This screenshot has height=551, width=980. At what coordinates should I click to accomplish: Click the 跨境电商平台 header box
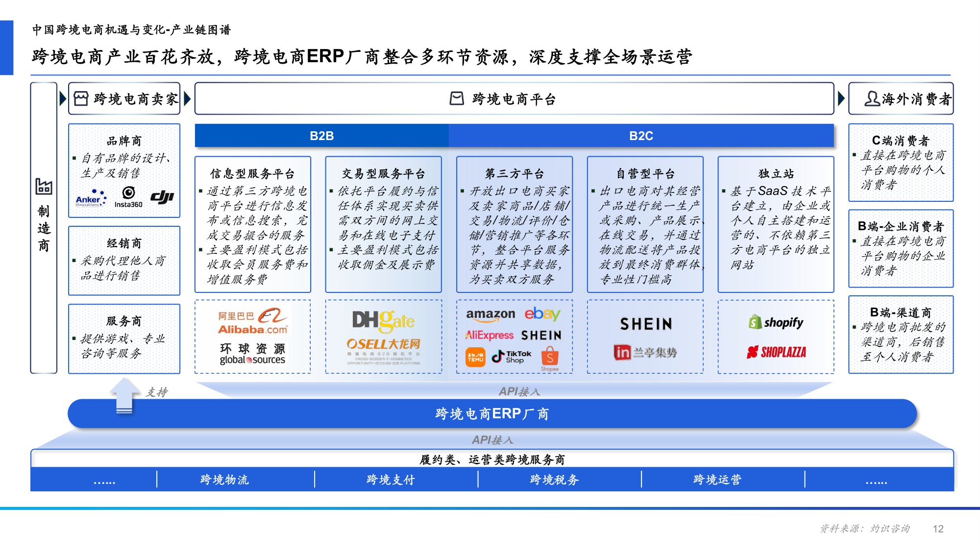[x=514, y=98]
